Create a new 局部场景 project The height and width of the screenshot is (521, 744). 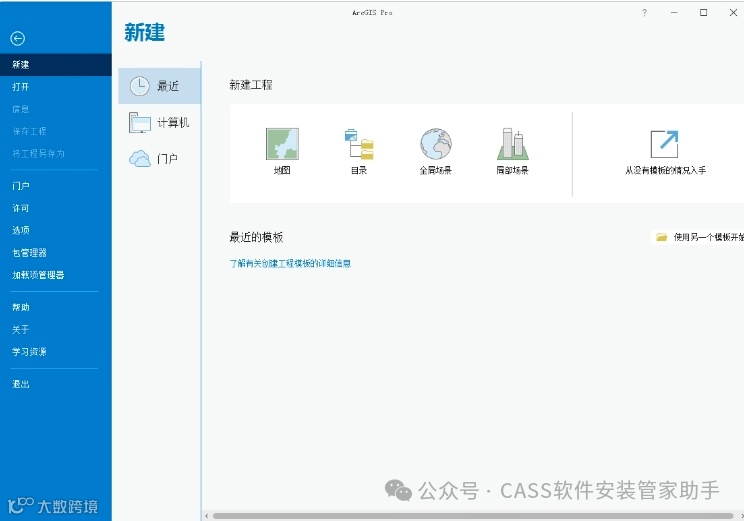512,151
